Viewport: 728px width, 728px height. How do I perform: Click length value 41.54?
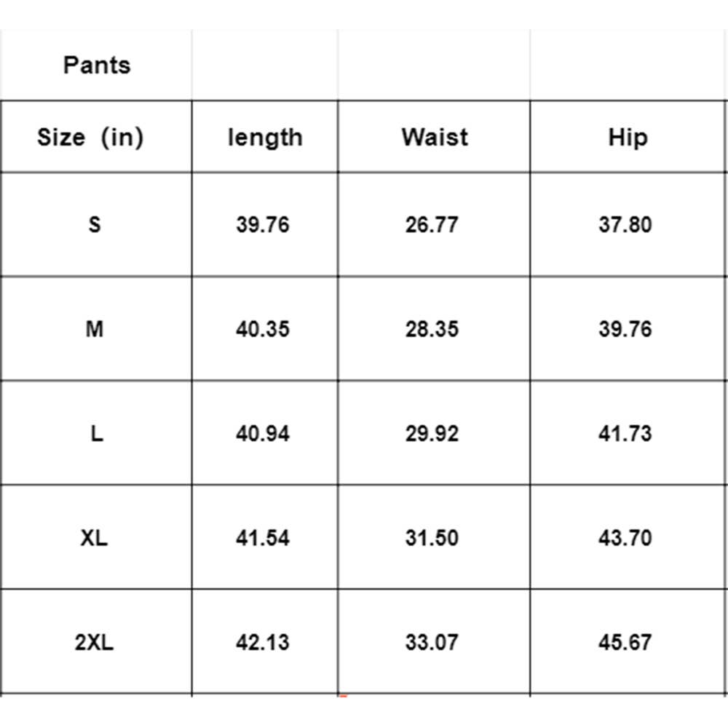(x=262, y=538)
